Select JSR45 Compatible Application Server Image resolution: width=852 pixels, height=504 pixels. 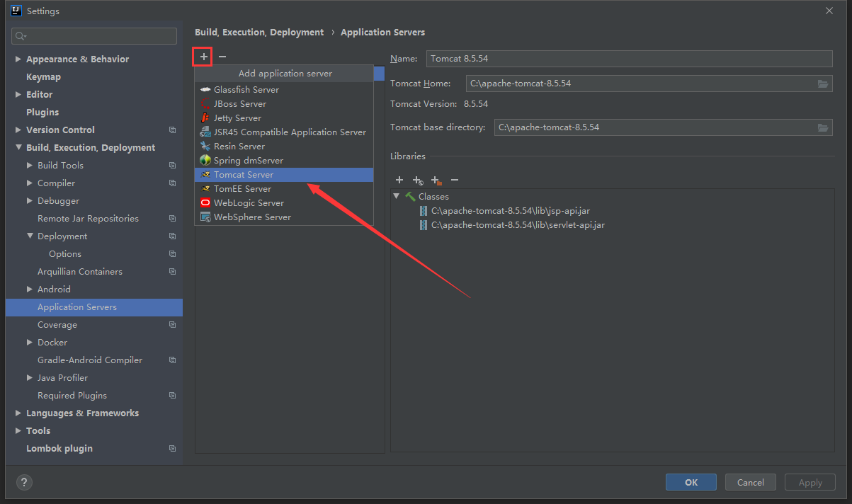coord(284,132)
